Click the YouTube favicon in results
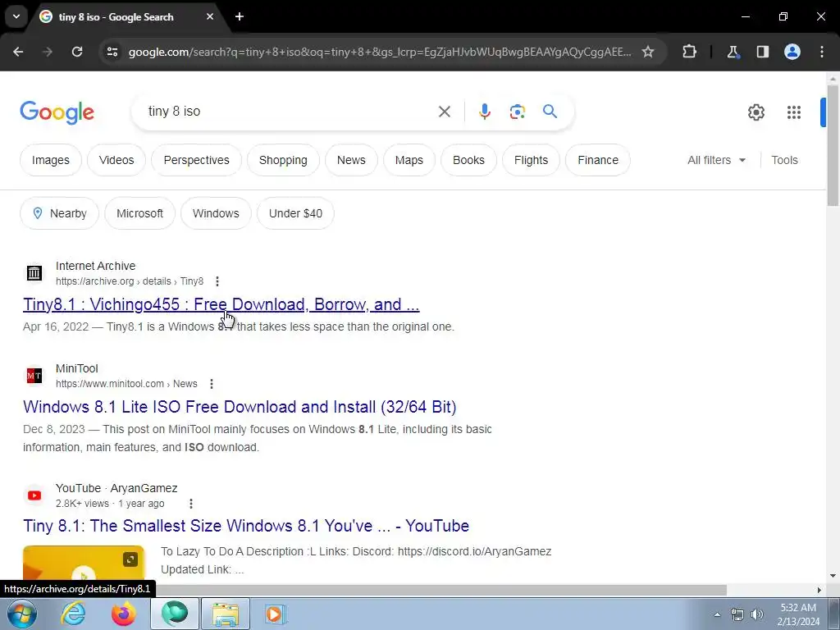The width and height of the screenshot is (840, 630). click(34, 495)
